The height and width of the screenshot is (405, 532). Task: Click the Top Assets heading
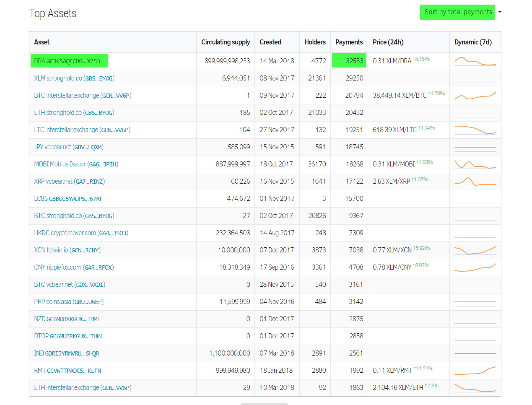[x=53, y=13]
